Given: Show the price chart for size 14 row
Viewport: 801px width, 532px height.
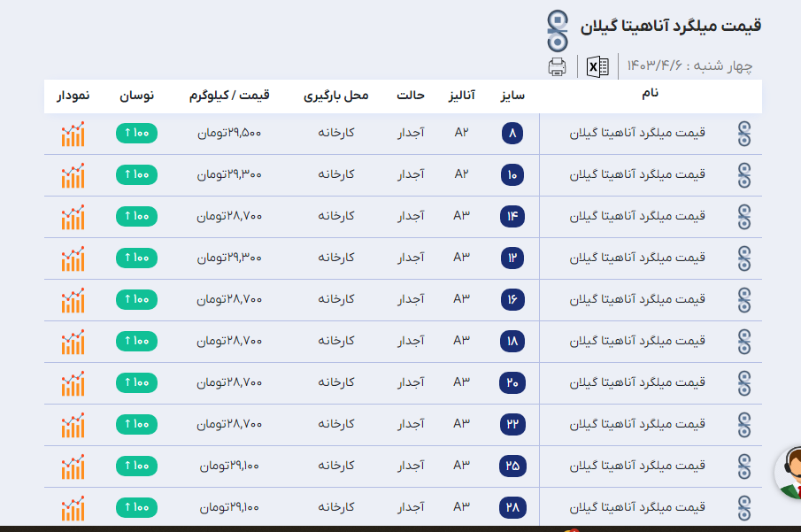Looking at the screenshot, I should coord(73,216).
